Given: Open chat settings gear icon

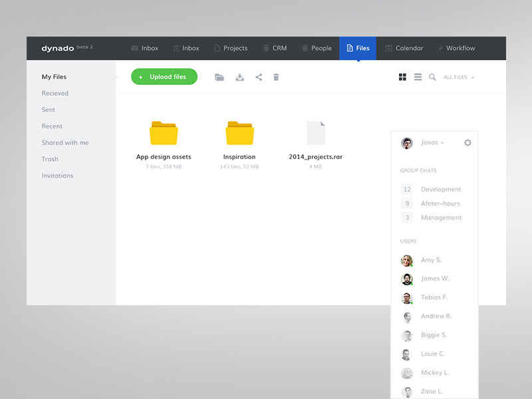Looking at the screenshot, I should [x=467, y=143].
